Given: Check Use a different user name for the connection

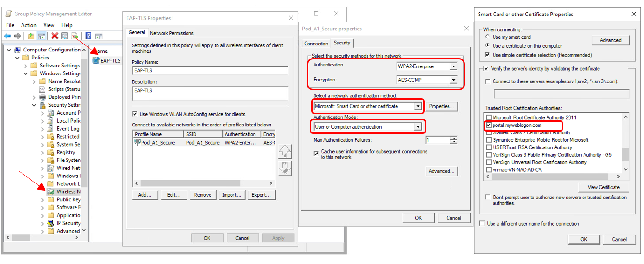Looking at the screenshot, I should pos(483,224).
